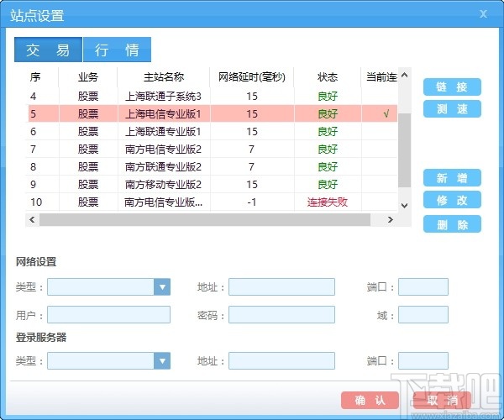The image size is (504, 420).
Task: Click the -1 latency cell
Action: tap(252, 202)
